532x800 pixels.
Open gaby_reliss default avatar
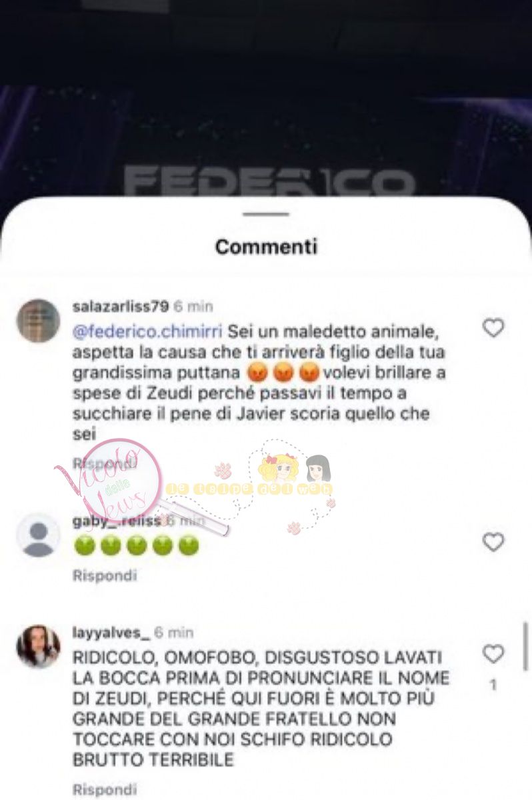[x=38, y=535]
